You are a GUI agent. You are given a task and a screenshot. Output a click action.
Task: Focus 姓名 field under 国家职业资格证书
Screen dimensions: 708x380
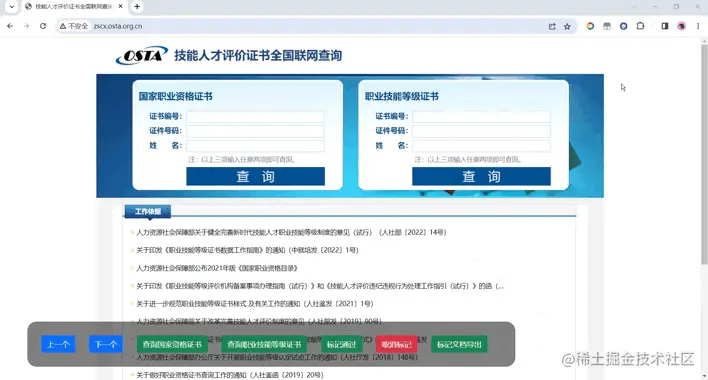tap(256, 146)
